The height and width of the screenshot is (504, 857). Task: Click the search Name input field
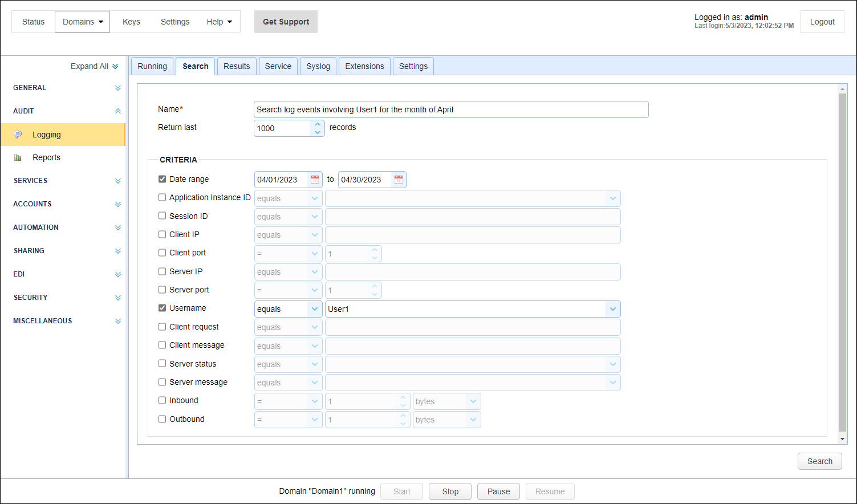coord(451,109)
